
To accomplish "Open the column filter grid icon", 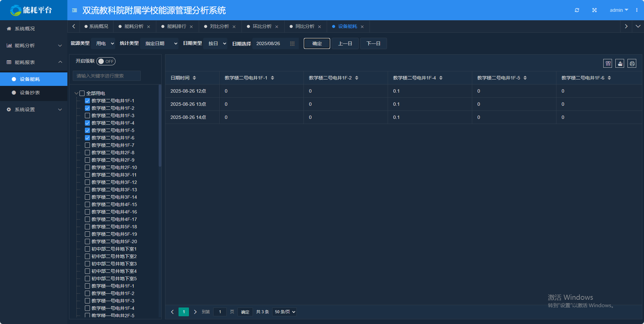I will [608, 63].
